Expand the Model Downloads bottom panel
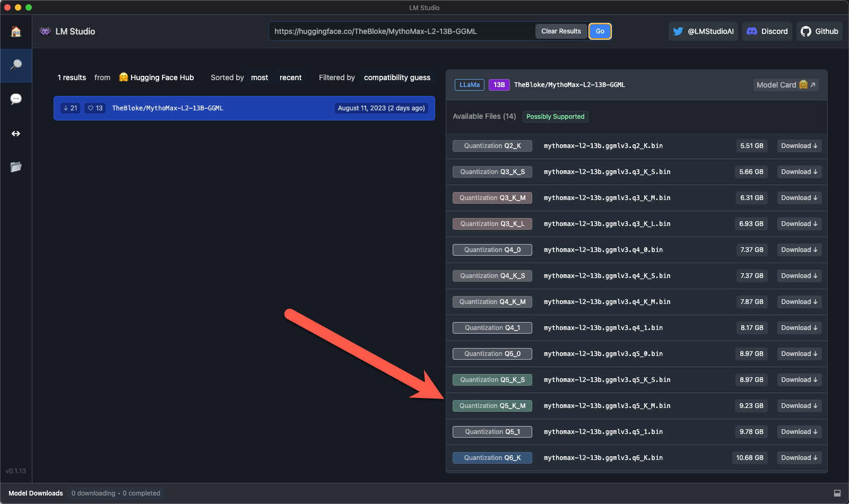 point(837,493)
